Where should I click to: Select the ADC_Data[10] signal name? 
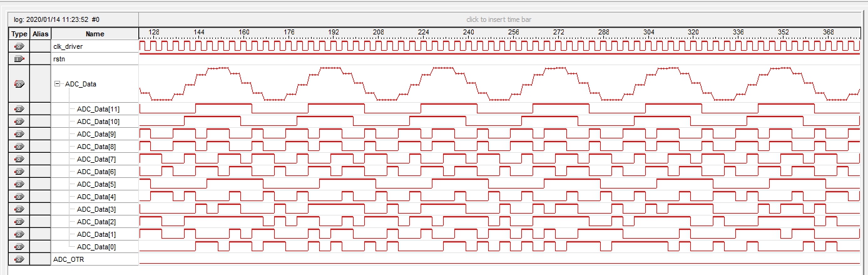(98, 122)
